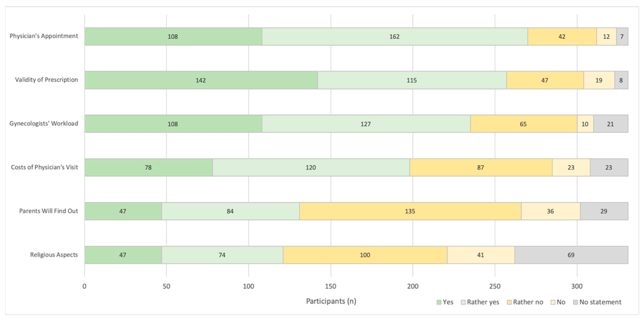
Task: Click the Rather yes legend swatch
Action: pyautogui.click(x=463, y=302)
